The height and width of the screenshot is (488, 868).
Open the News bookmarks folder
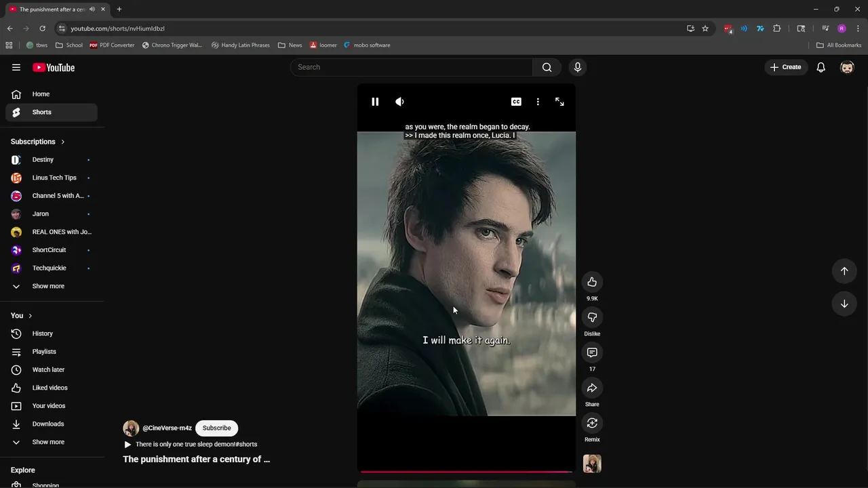coord(290,45)
